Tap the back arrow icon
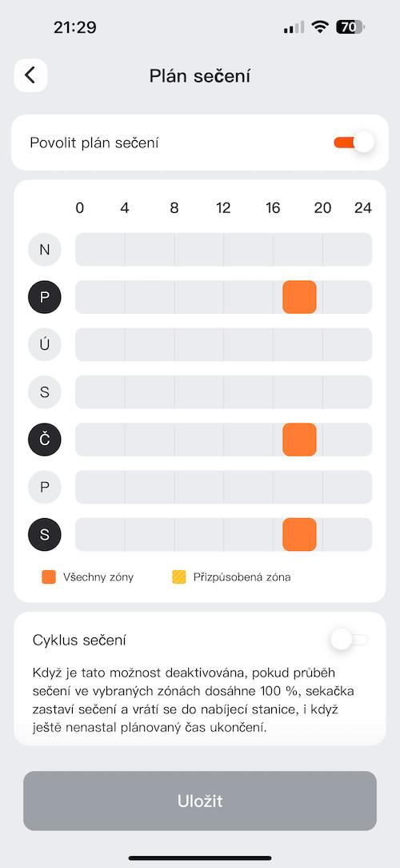 (30, 75)
